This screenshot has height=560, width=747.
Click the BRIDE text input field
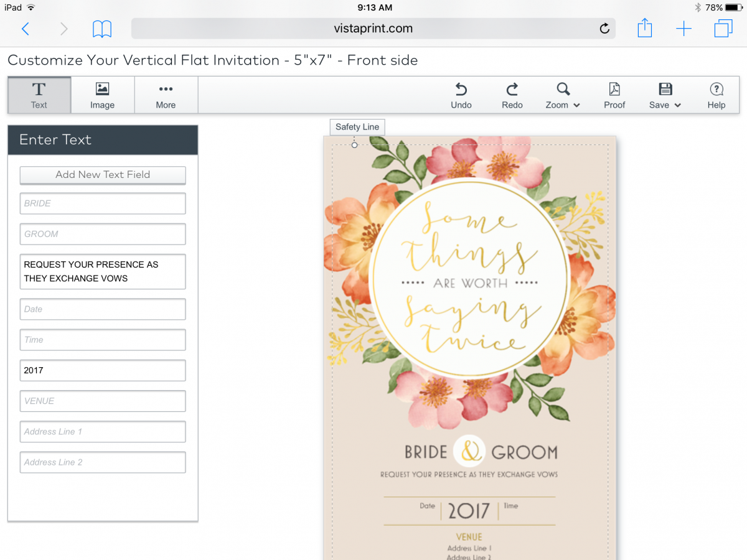tap(103, 203)
